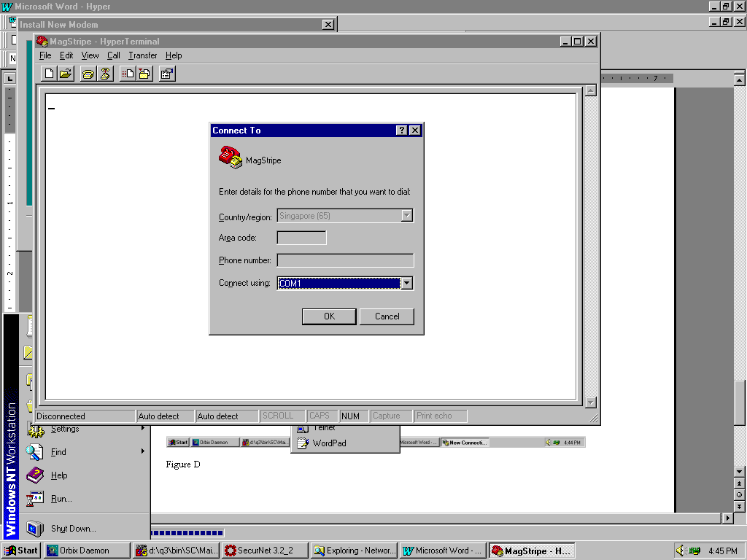This screenshot has width=747, height=560.
Task: Click the d:\q3\bin\SC taskbar button
Action: 177,551
